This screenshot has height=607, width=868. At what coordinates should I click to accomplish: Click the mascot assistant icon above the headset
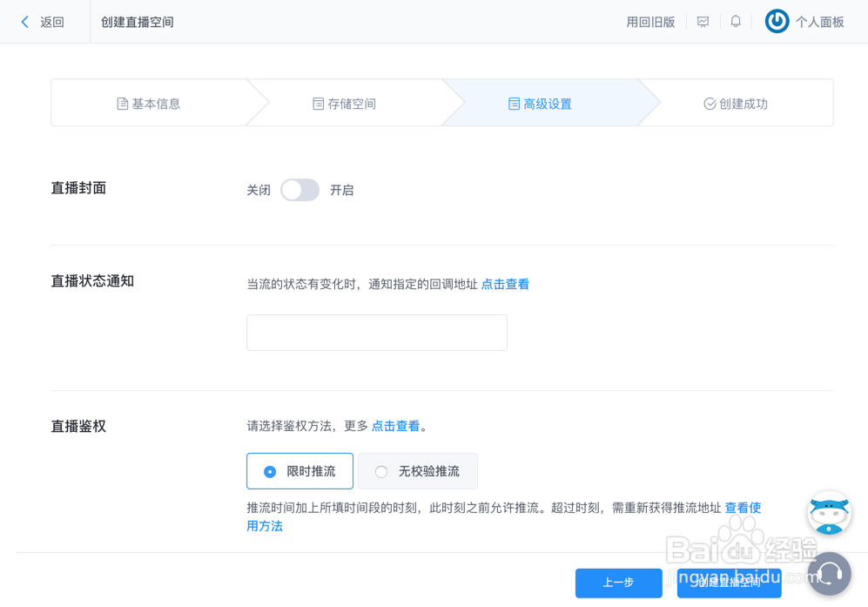pyautogui.click(x=828, y=513)
